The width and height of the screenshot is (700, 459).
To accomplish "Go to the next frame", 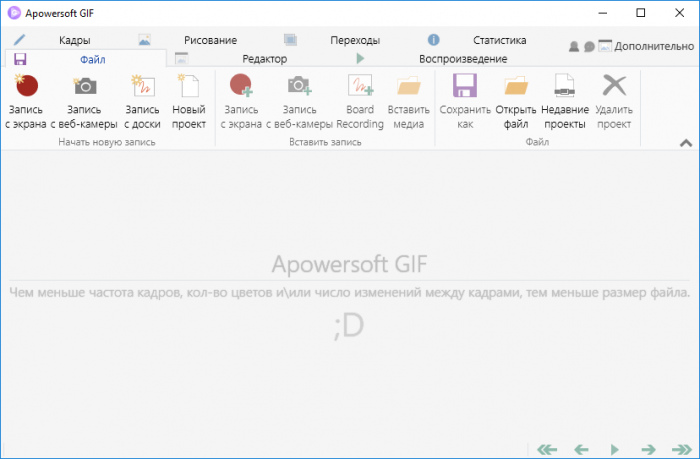I will click(x=648, y=449).
